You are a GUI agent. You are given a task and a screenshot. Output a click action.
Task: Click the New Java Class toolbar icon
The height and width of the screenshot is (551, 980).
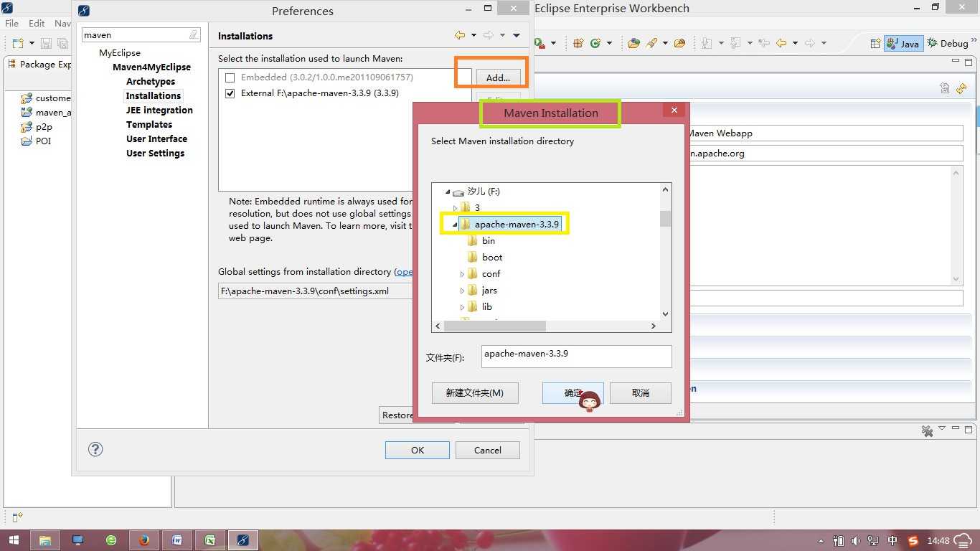[595, 43]
